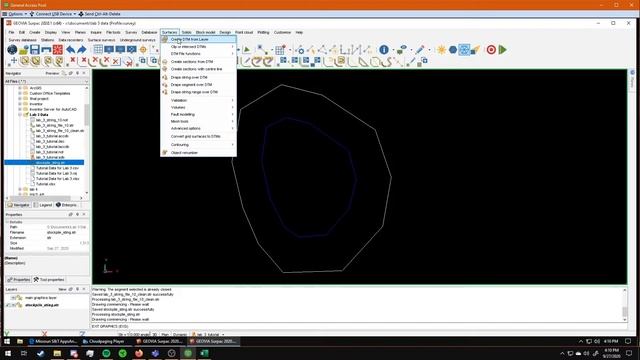This screenshot has width=640, height=360.
Task: Open Options menu in access pool bar
Action: 15,14
